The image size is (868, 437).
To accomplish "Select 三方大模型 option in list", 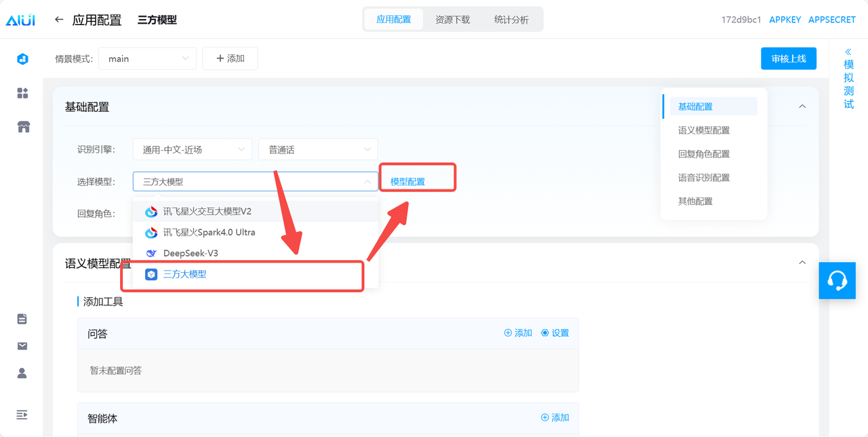I will tap(256, 274).
